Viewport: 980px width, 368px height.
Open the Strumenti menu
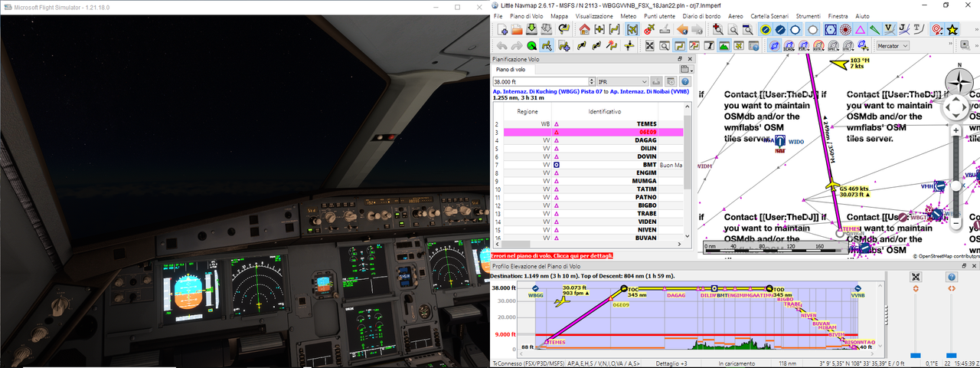tap(808, 15)
